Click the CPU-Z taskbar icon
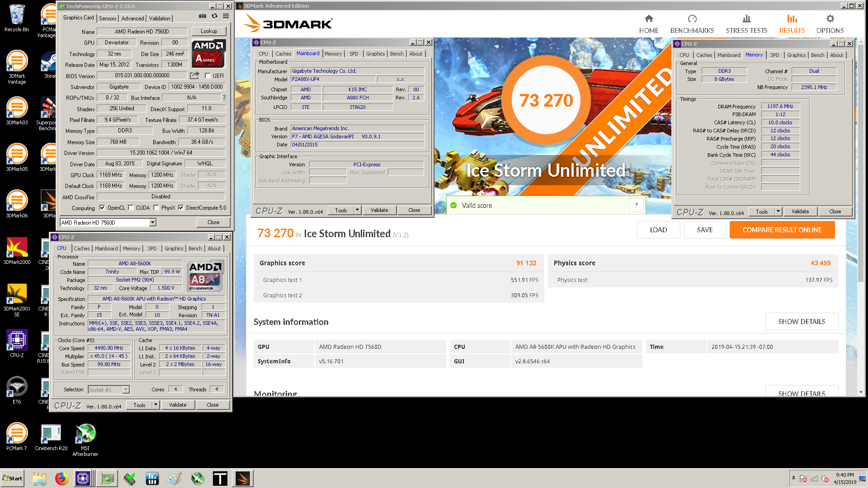The image size is (868, 488). coord(83,479)
